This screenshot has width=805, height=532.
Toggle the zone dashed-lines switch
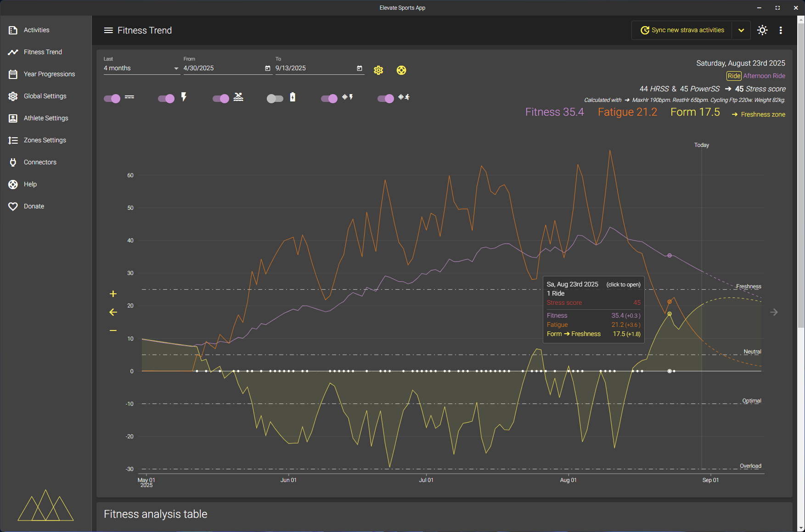coord(112,98)
